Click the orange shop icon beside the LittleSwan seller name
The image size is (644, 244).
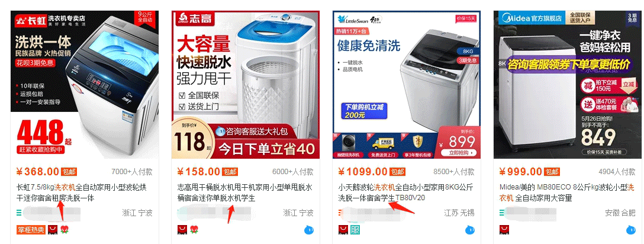tap(341, 213)
